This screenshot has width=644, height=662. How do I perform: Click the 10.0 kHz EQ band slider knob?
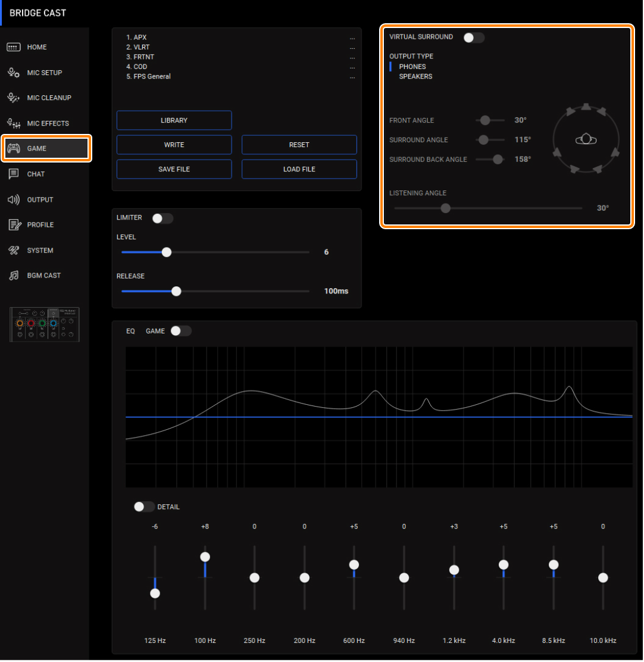click(x=603, y=577)
